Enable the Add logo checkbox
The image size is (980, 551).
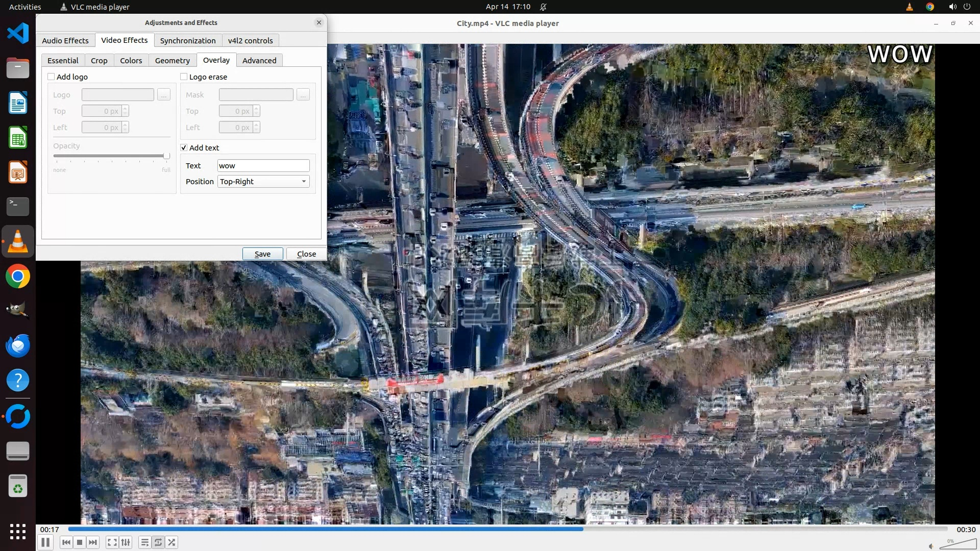[51, 77]
